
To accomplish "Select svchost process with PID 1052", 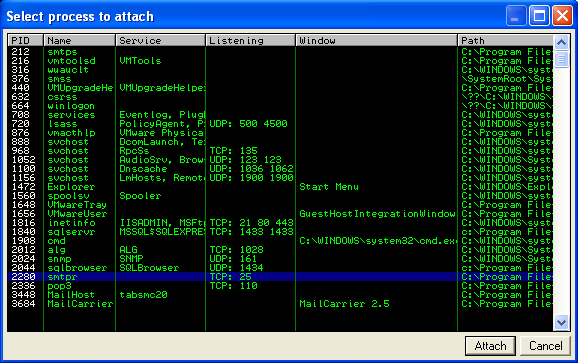I will (x=280, y=160).
